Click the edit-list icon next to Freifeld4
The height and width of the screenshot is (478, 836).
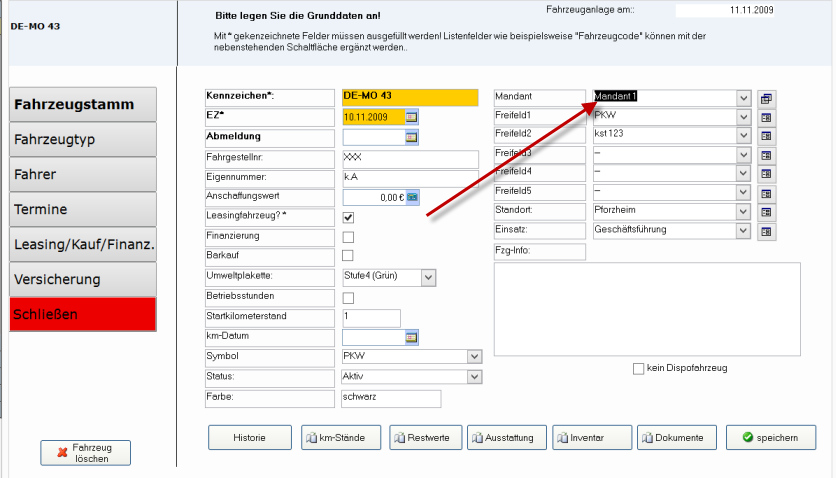pyautogui.click(x=766, y=174)
